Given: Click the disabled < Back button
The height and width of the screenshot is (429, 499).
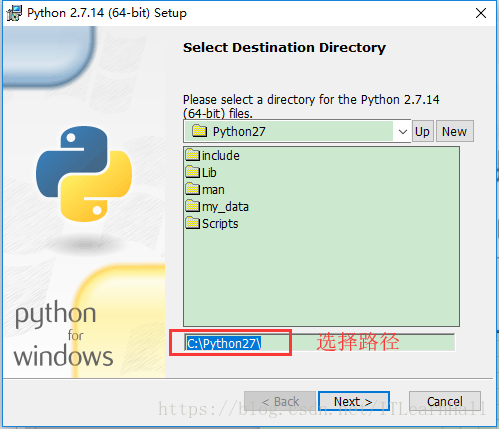Looking at the screenshot, I should 280,401.
